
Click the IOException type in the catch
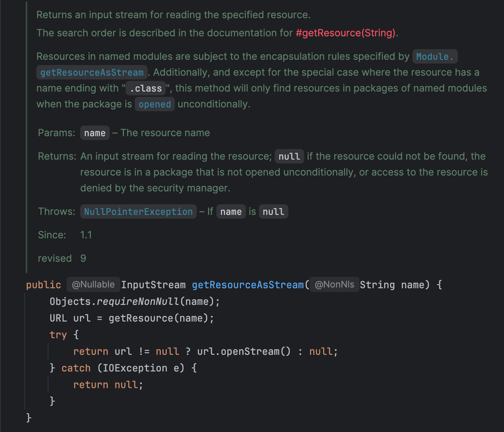pos(135,368)
